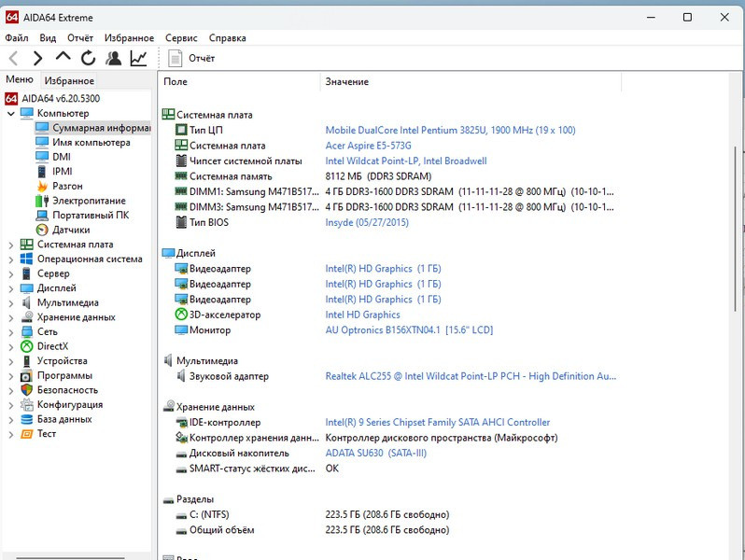
Task: Select AIDA64 v6.20.5300 root item
Action: click(x=52, y=99)
